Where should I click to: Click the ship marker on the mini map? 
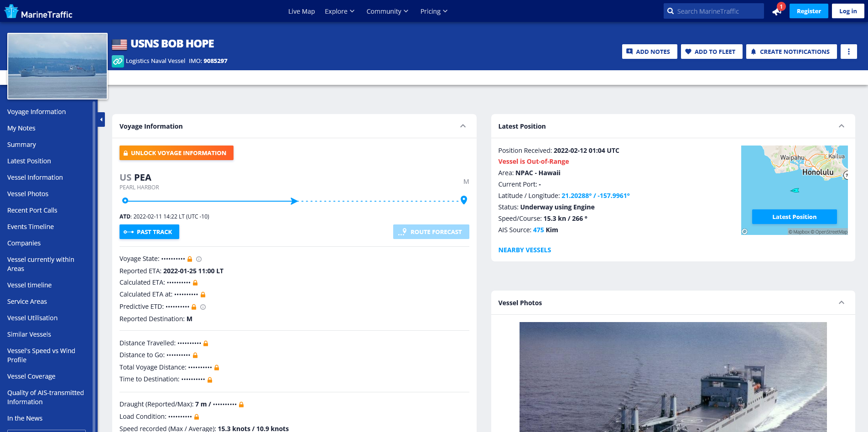(795, 190)
